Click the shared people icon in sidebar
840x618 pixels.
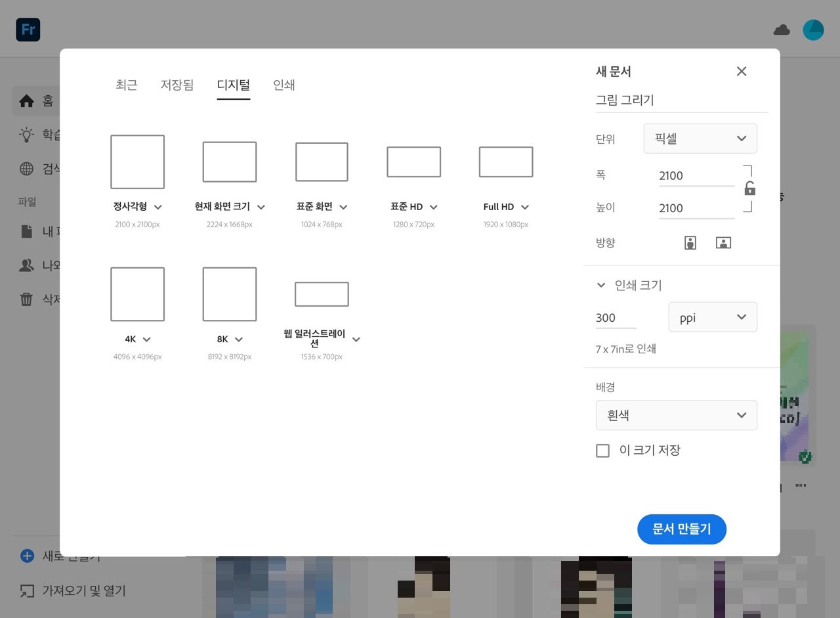pos(26,265)
